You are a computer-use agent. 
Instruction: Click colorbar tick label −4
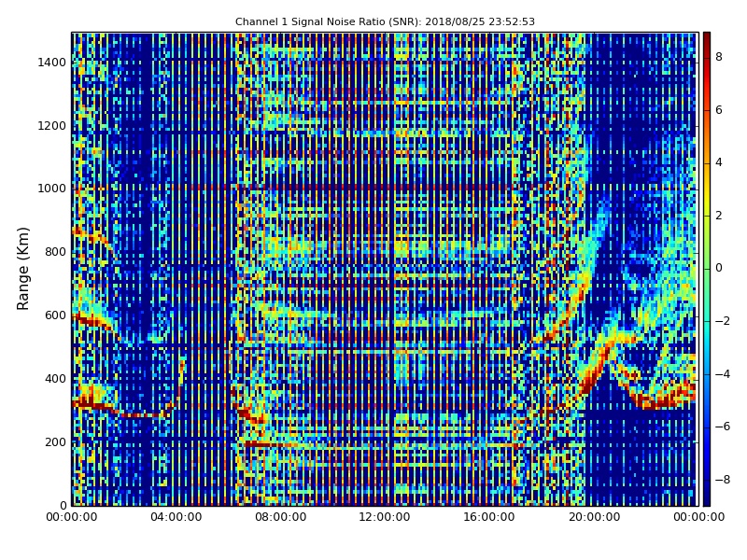pyautogui.click(x=723, y=374)
